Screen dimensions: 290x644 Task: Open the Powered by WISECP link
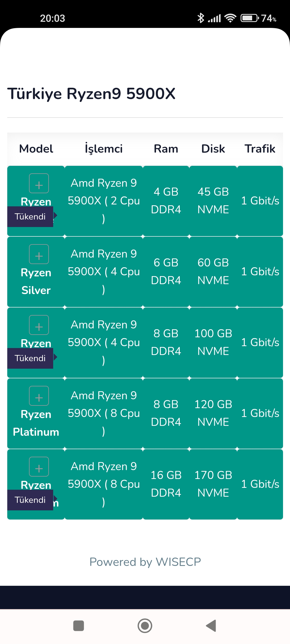pyautogui.click(x=145, y=562)
